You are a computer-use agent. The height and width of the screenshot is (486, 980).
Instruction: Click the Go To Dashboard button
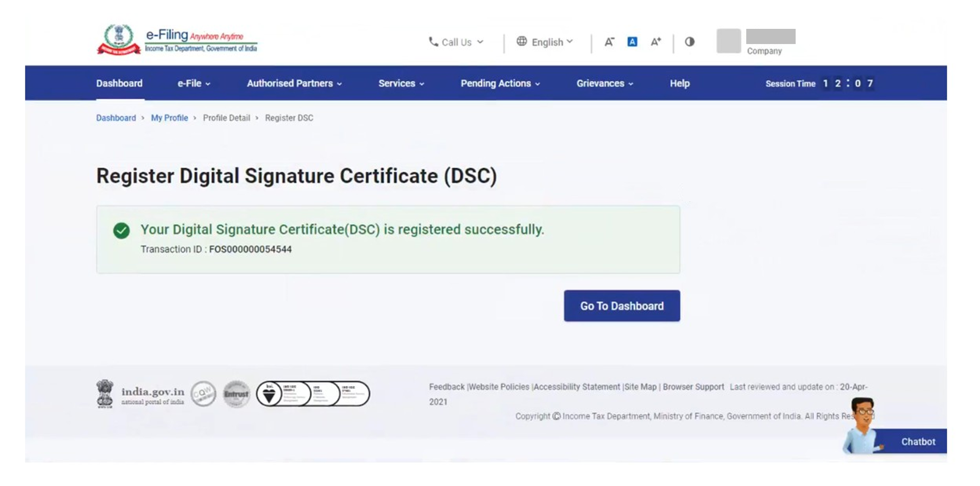pos(622,305)
